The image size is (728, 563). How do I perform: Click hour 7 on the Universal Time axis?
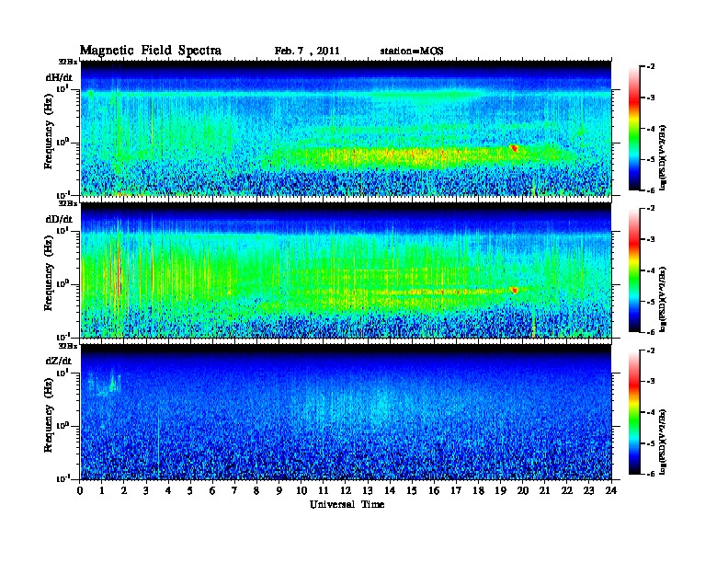pyautogui.click(x=235, y=490)
